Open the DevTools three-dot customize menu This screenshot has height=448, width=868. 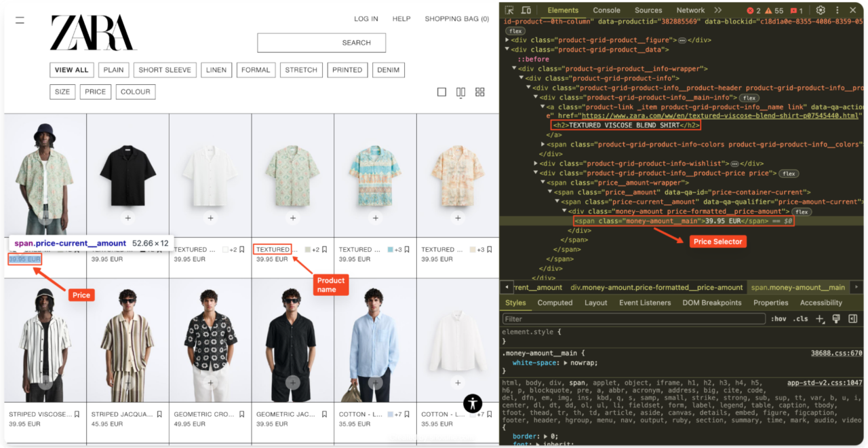click(x=837, y=10)
